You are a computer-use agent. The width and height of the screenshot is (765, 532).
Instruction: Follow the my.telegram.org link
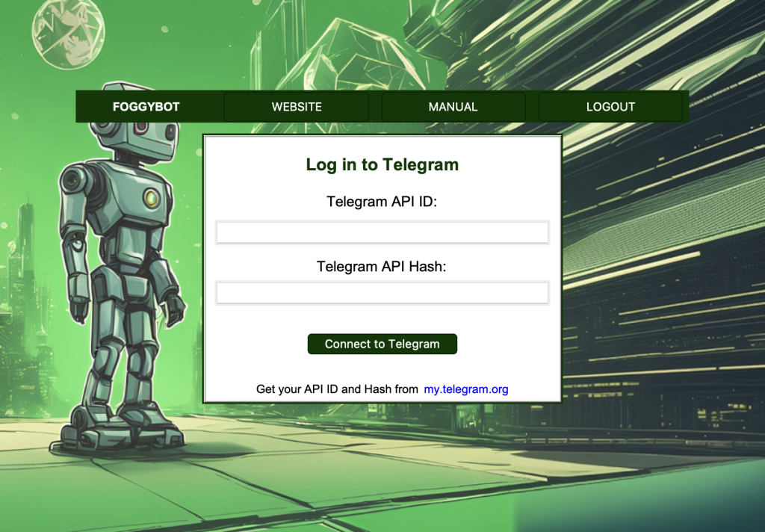[x=466, y=389]
